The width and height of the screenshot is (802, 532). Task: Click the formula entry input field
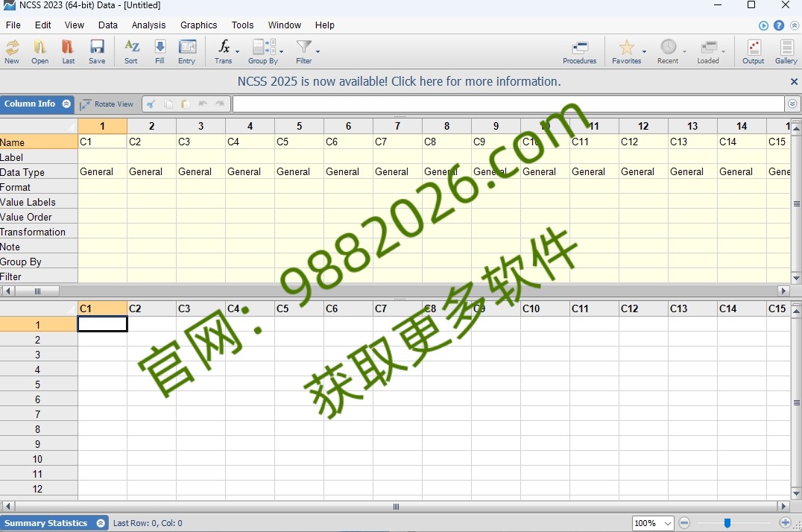pos(508,104)
